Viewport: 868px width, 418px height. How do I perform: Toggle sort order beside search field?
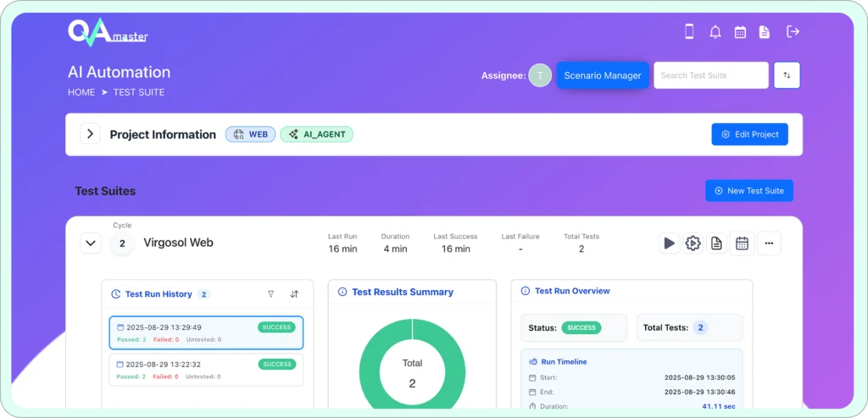(787, 75)
